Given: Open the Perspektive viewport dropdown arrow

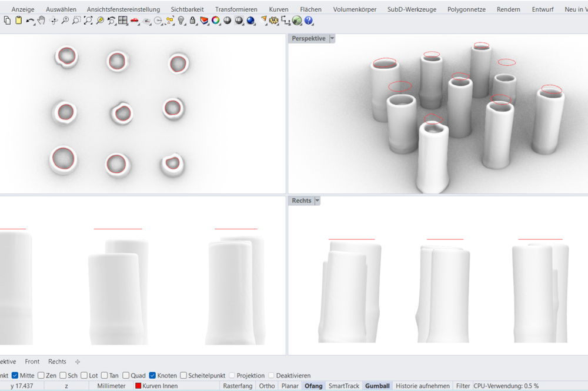Looking at the screenshot, I should coord(332,38).
